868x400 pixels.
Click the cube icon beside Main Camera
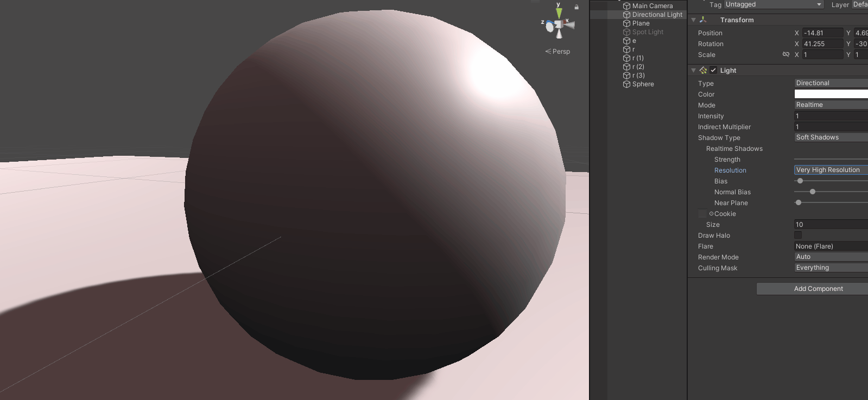click(626, 6)
